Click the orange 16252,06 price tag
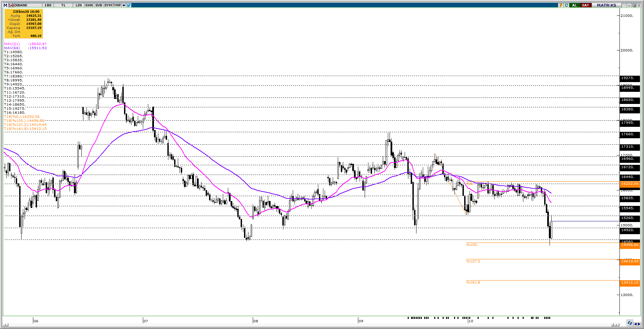 pos(630,184)
